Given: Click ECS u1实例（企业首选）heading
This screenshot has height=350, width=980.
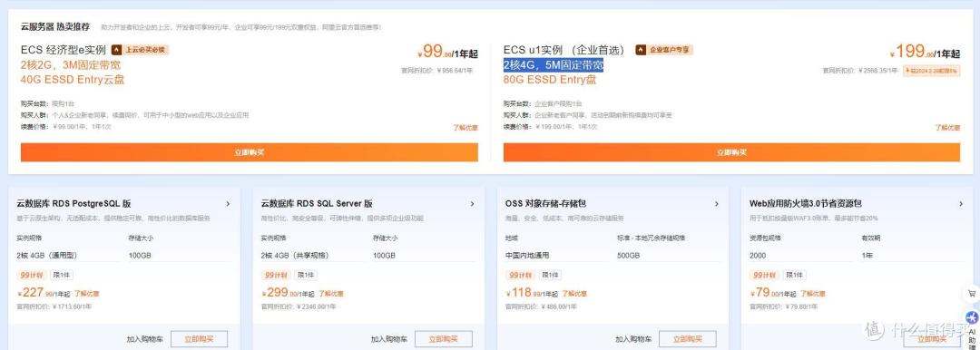Looking at the screenshot, I should (x=564, y=50).
